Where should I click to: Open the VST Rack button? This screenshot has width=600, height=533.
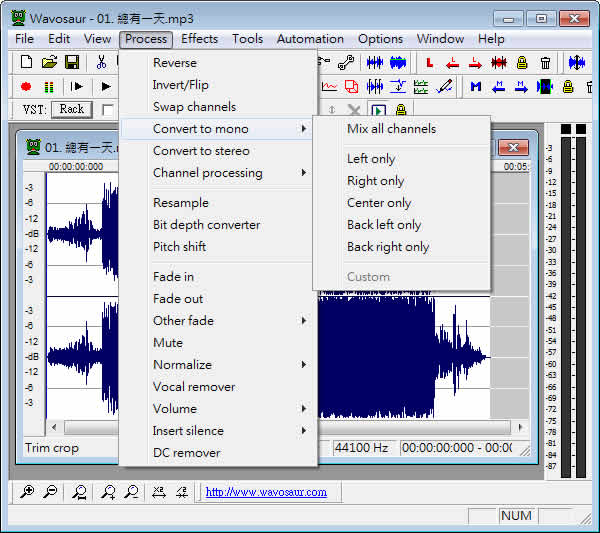point(72,109)
